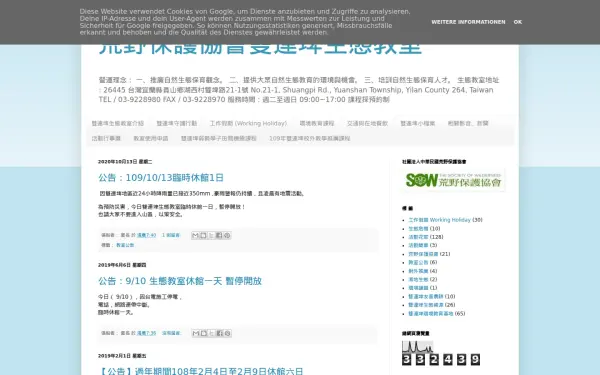Open the 雙連埤友善農耕 (10) sidebar label
Screen dimensions: 600x375
tap(426, 297)
